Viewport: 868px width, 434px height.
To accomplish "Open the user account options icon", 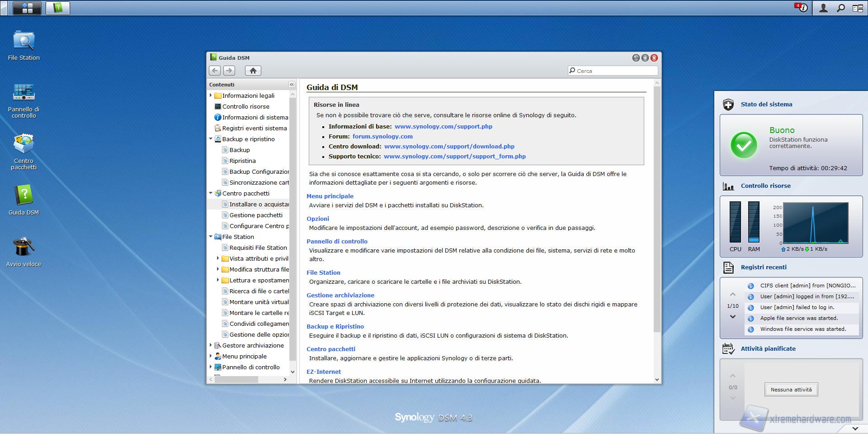I will [x=823, y=8].
